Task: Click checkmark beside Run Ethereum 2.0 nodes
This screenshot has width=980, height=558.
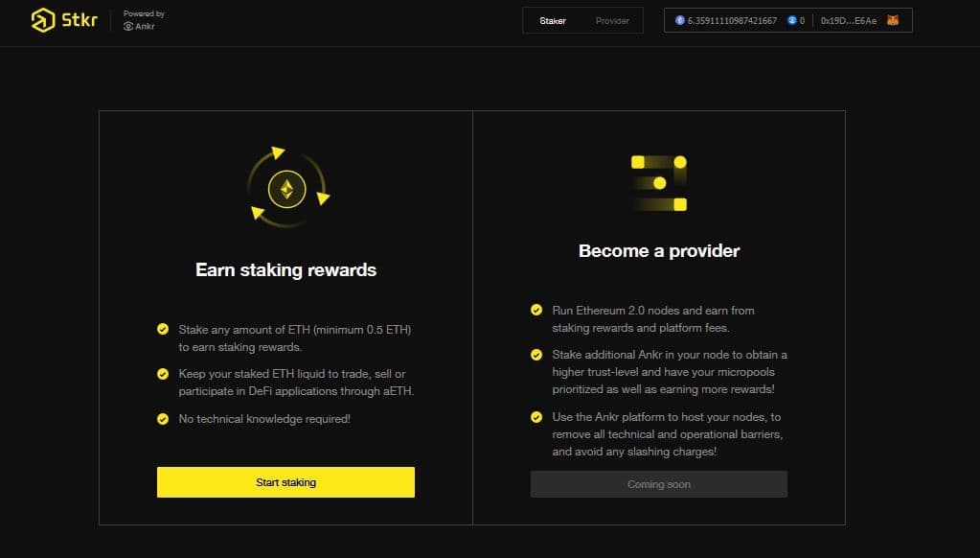Action: 536,310
